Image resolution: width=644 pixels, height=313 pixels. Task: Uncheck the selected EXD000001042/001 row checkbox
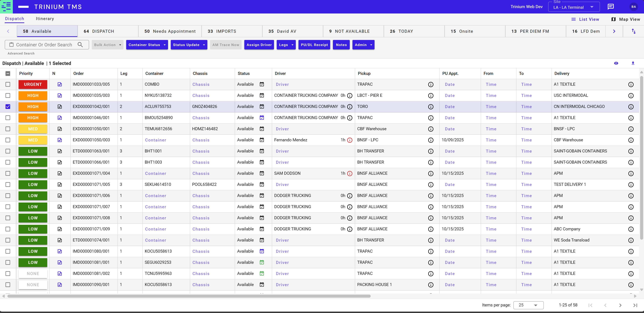[8, 107]
